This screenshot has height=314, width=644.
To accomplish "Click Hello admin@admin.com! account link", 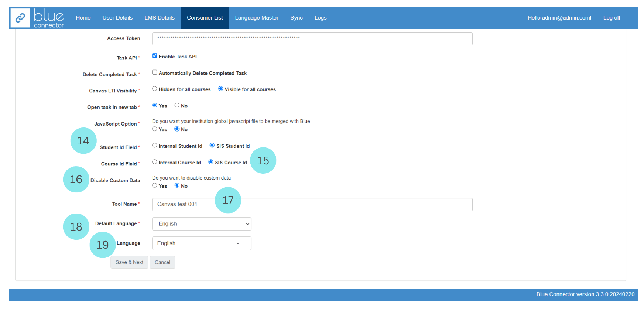I will click(x=559, y=18).
